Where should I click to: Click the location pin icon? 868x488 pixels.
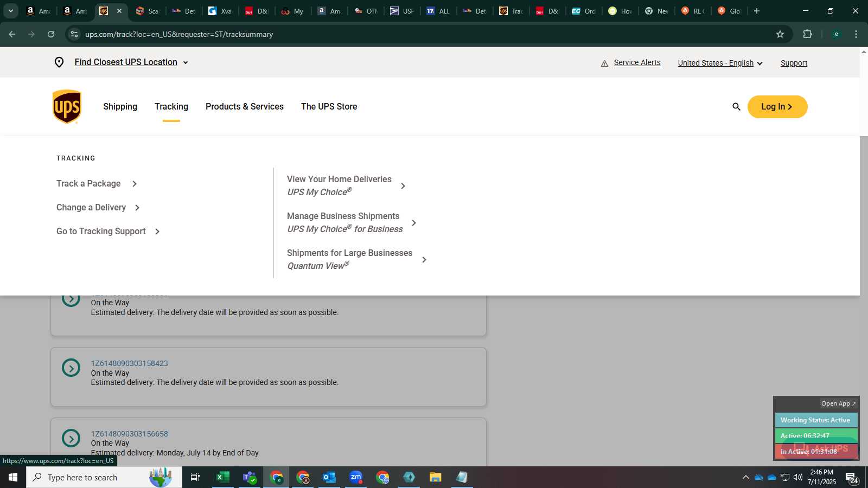coord(59,62)
